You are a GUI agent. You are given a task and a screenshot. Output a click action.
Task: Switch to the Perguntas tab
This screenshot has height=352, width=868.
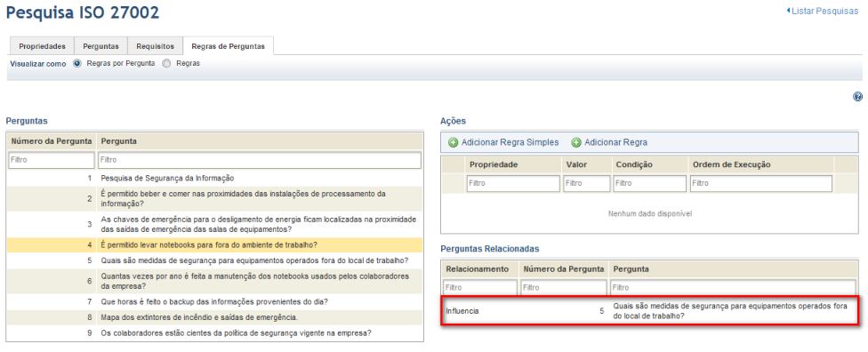pyautogui.click(x=100, y=46)
